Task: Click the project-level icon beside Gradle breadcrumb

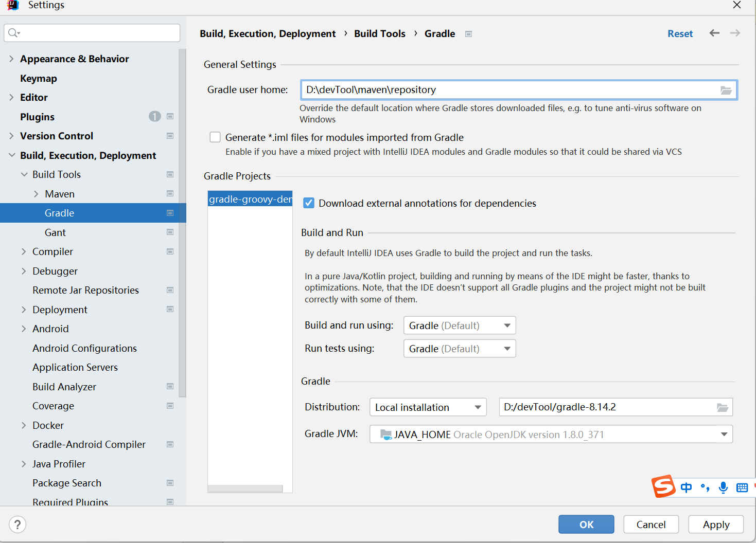Action: click(x=468, y=34)
